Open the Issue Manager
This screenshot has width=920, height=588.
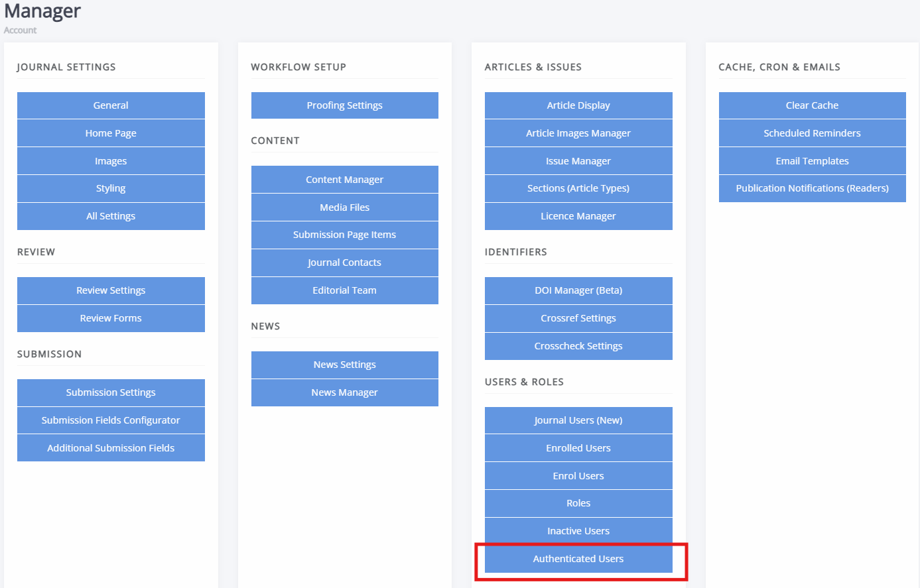tap(578, 161)
